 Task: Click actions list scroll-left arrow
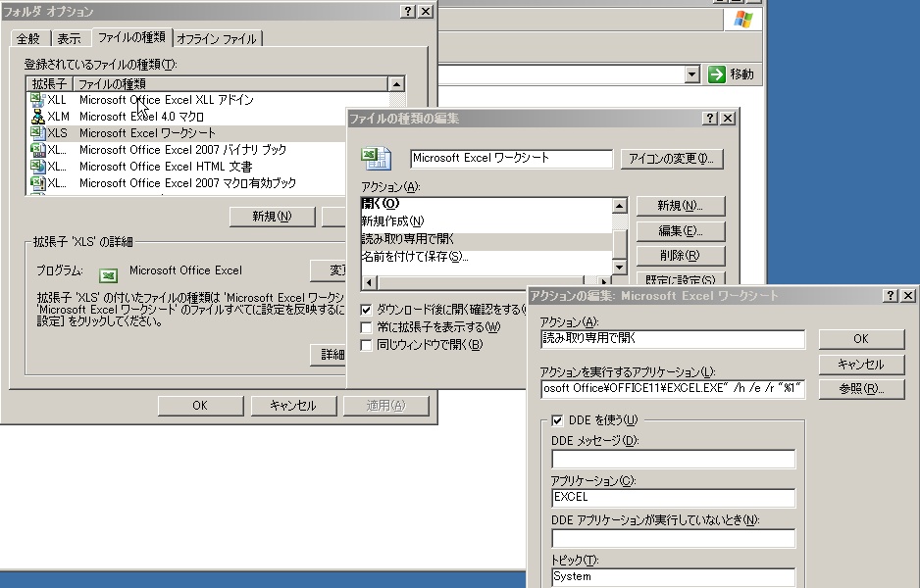pyautogui.click(x=369, y=282)
